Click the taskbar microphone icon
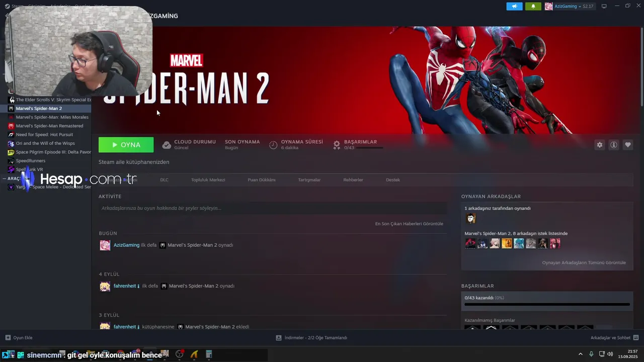Image resolution: width=644 pixels, height=362 pixels. point(591,354)
